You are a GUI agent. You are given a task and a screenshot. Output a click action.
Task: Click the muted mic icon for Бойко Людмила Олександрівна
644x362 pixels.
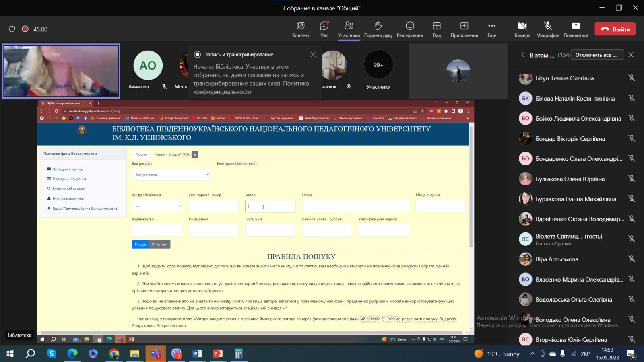[x=632, y=118]
